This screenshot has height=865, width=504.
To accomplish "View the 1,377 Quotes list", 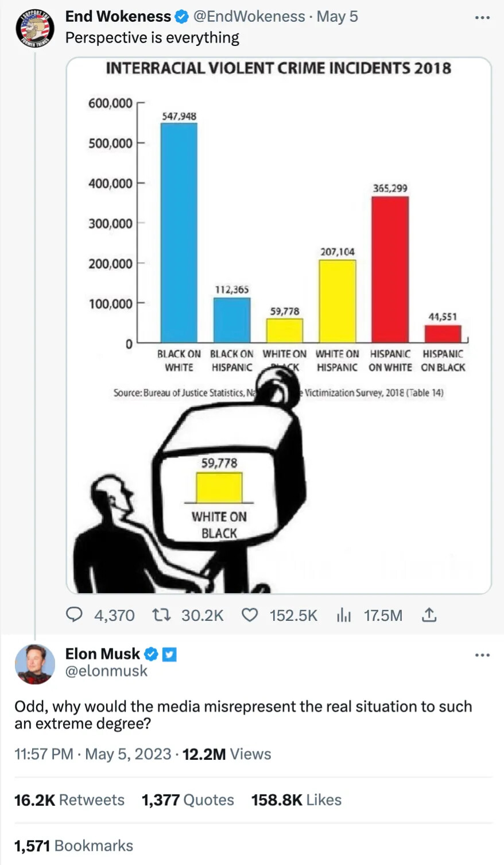I will click(188, 800).
